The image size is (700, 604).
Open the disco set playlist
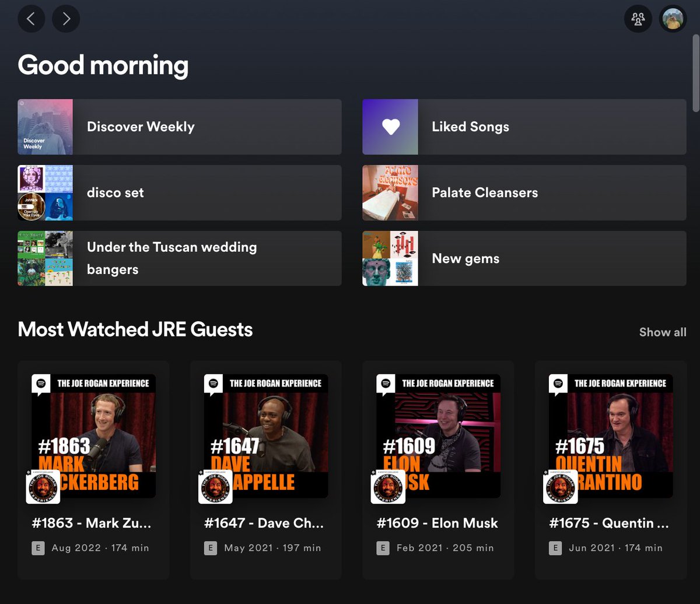(179, 192)
